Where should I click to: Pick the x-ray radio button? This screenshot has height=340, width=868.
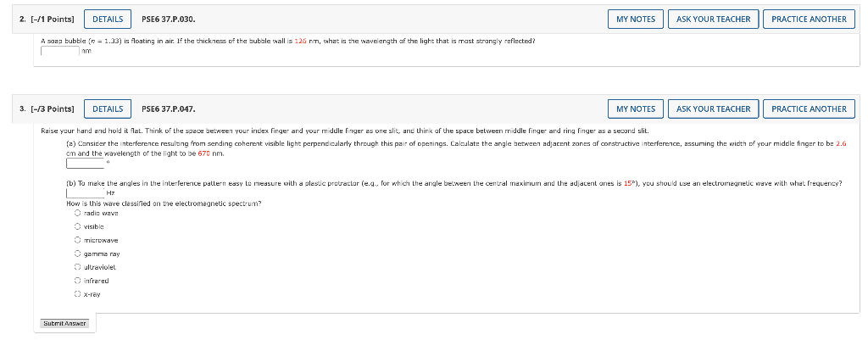(x=77, y=294)
